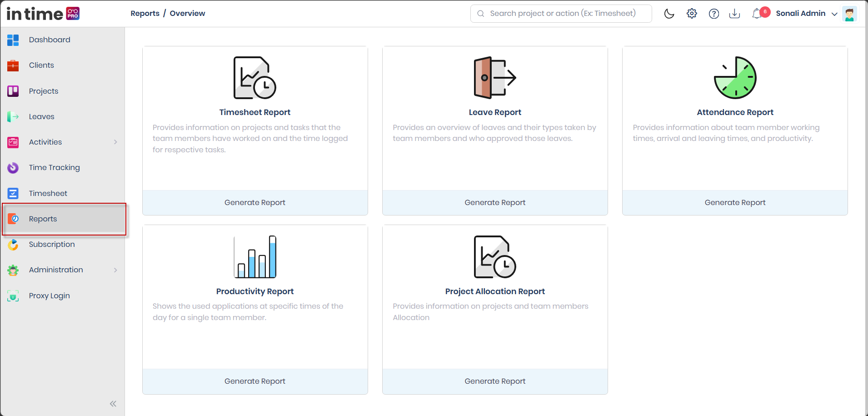Click the Productivity Report bar chart icon
This screenshot has width=868, height=416.
[255, 257]
